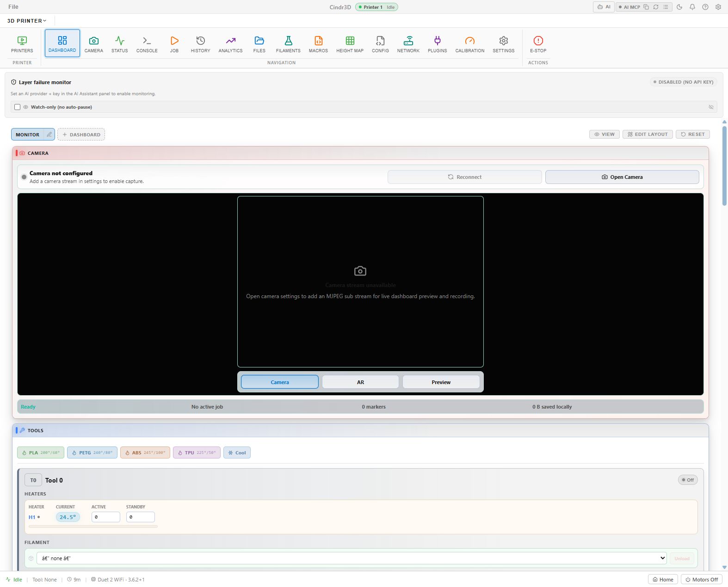Open notifications bell

[692, 7]
